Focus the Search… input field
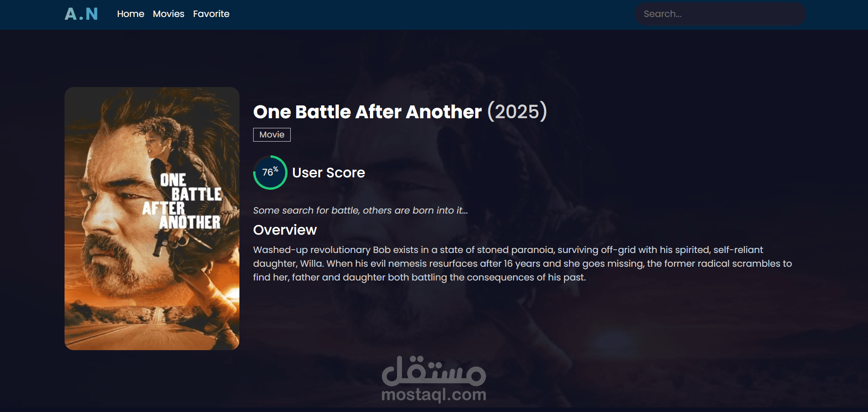 [x=720, y=14]
